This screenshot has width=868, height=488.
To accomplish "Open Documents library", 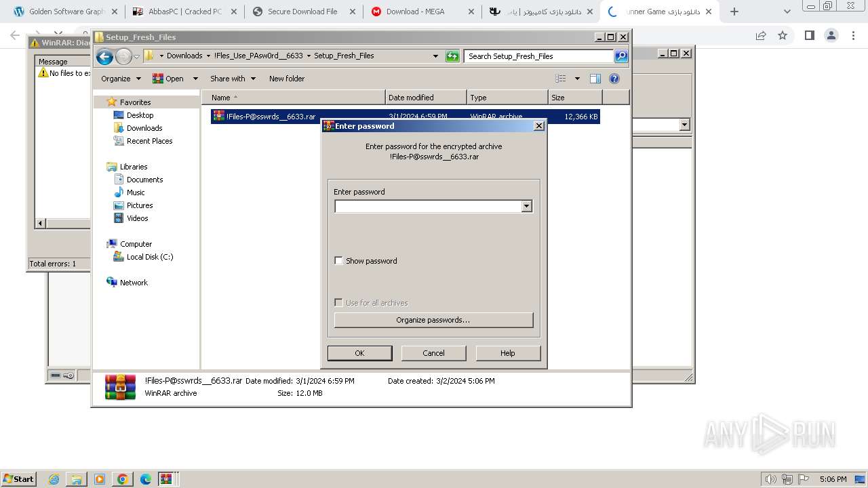I will tap(144, 180).
